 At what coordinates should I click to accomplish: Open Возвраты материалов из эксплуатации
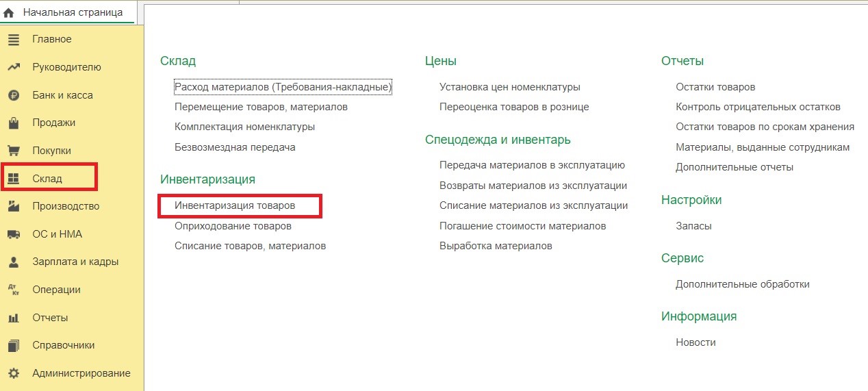click(x=533, y=186)
